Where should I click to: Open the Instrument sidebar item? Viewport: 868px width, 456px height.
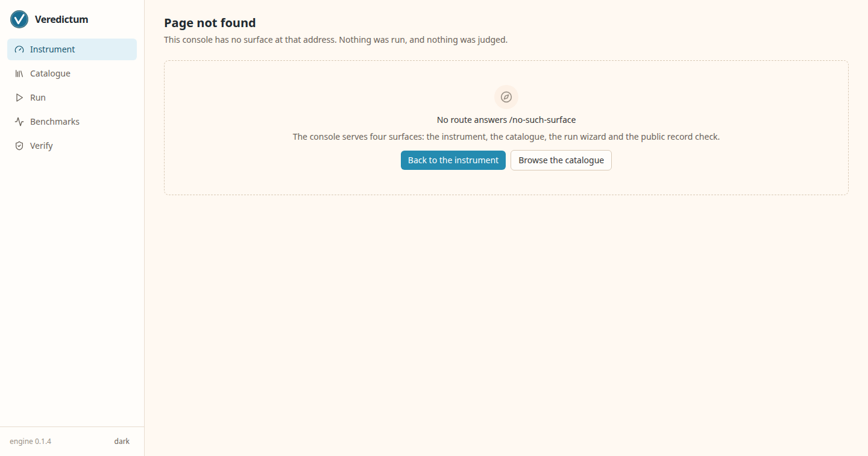click(72, 49)
